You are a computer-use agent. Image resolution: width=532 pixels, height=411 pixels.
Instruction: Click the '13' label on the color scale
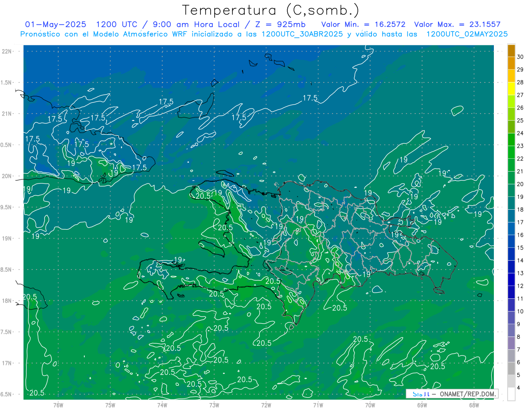tap(520, 273)
